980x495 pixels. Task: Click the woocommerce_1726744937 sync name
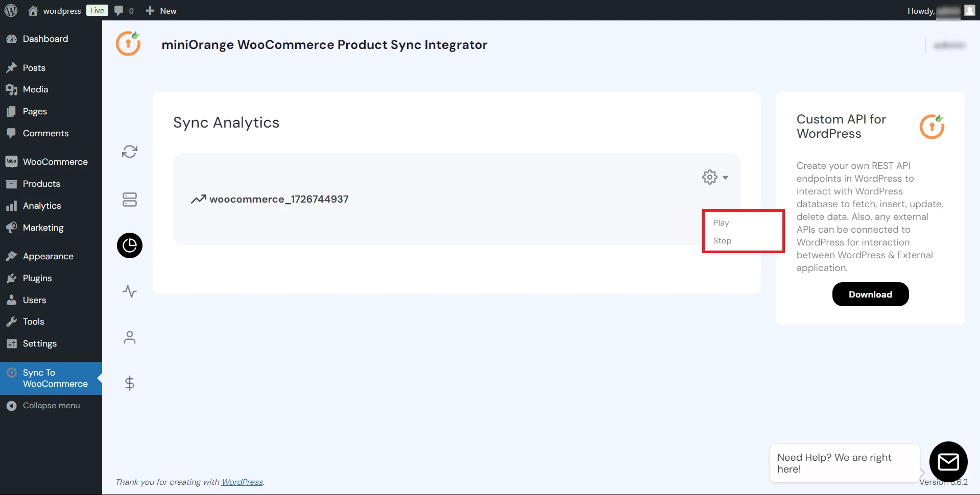coord(279,199)
